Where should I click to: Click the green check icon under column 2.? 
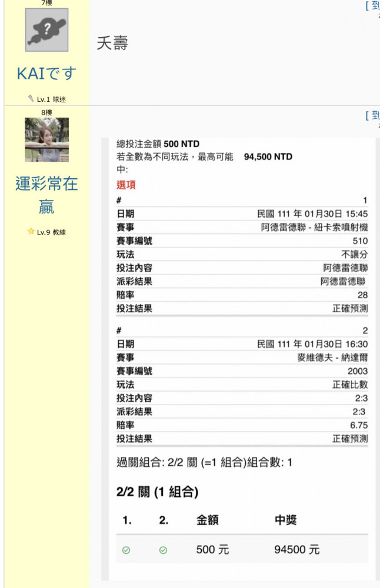[x=163, y=550]
